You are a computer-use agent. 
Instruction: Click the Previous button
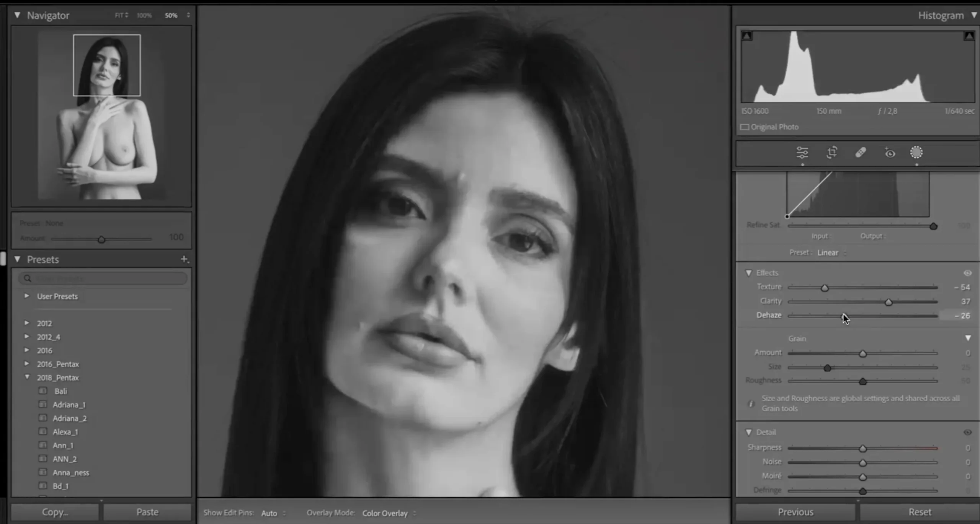pos(796,512)
